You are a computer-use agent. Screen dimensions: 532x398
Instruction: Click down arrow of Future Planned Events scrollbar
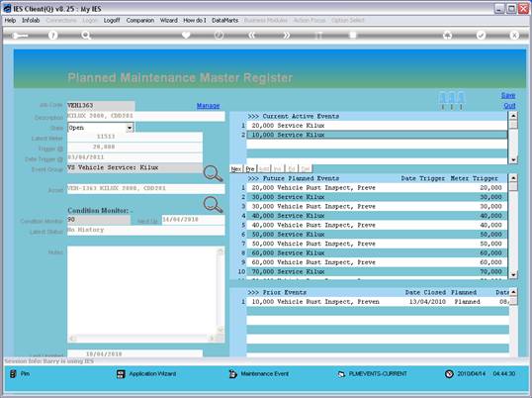(x=513, y=274)
